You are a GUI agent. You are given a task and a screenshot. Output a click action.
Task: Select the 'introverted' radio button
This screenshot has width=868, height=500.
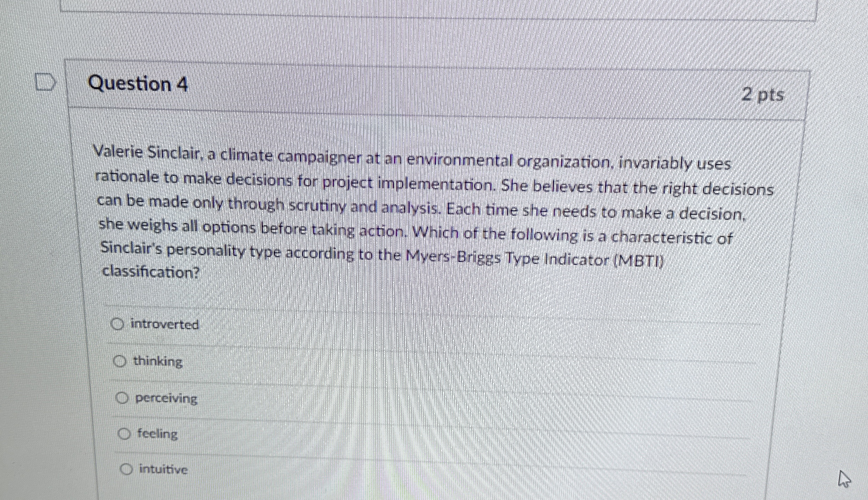(117, 324)
